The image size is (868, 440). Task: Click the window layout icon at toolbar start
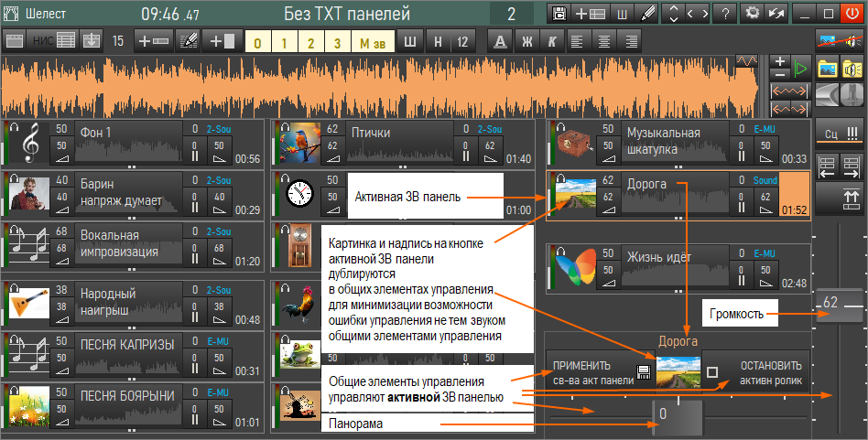point(15,41)
